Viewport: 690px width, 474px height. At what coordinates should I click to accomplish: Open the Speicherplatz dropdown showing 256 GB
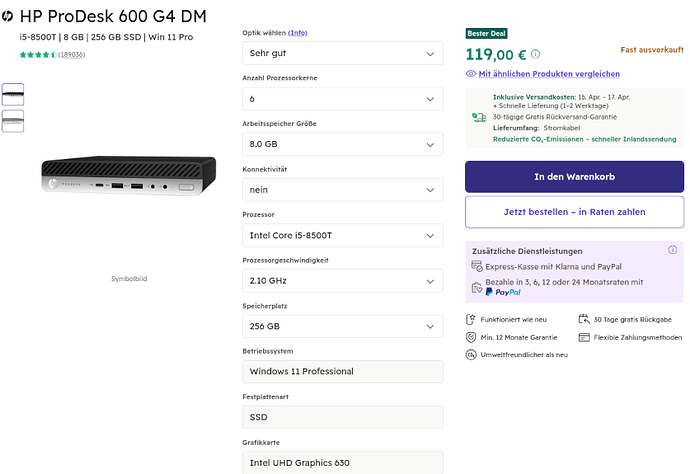click(x=342, y=327)
